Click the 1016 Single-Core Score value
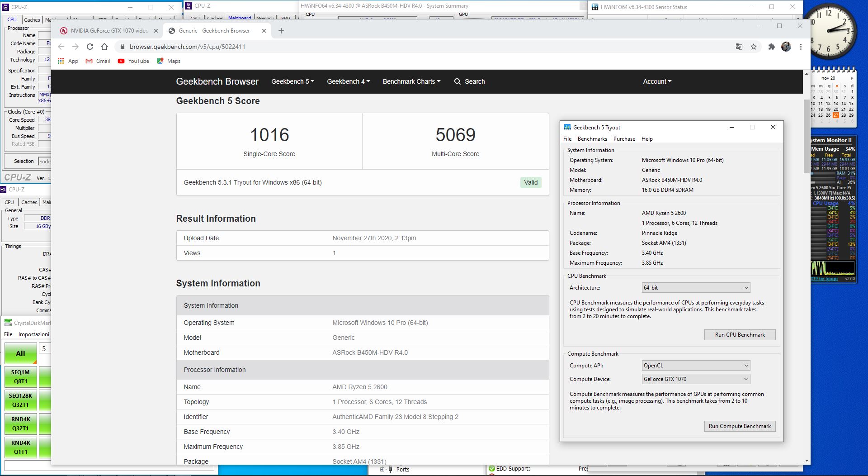 click(x=269, y=135)
